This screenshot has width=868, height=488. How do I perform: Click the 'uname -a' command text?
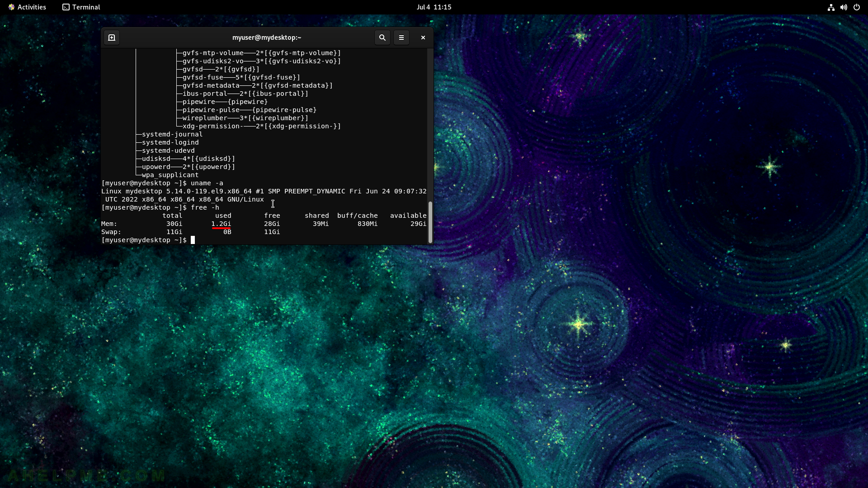(207, 183)
